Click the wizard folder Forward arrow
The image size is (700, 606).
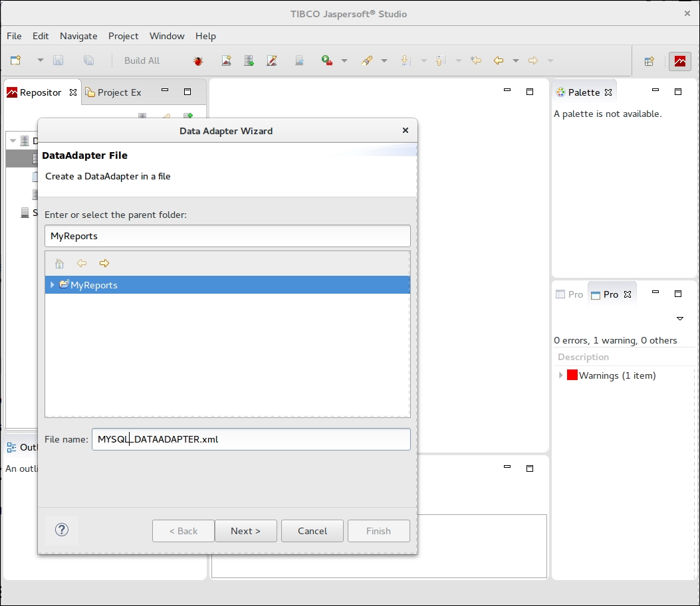click(104, 263)
